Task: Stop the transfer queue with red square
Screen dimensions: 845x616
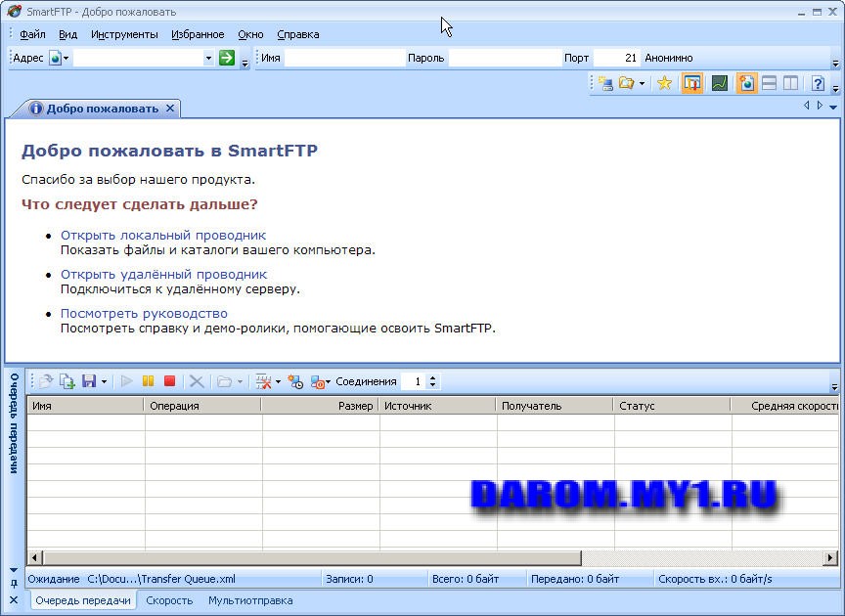Action: tap(170, 381)
